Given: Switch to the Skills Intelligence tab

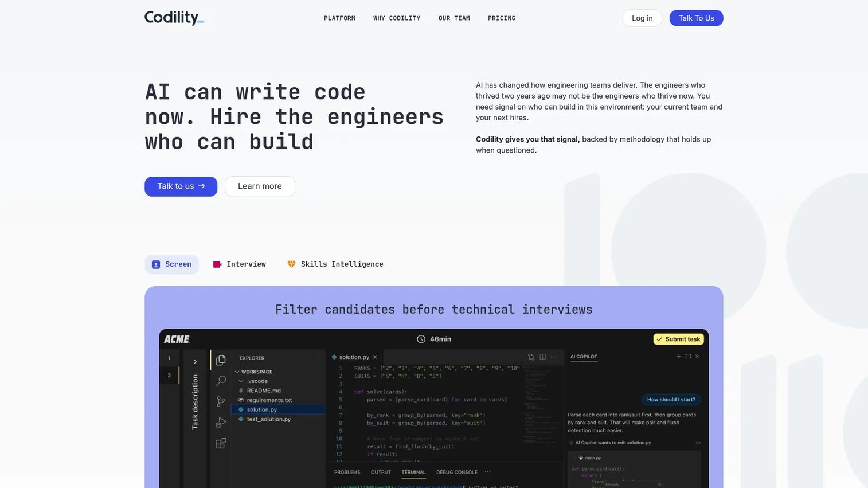Looking at the screenshot, I should point(335,264).
